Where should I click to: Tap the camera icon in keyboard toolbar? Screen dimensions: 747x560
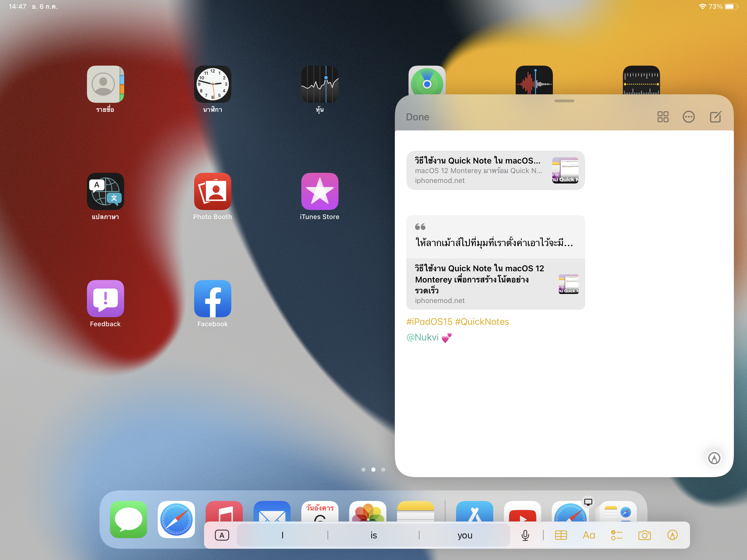(x=644, y=535)
